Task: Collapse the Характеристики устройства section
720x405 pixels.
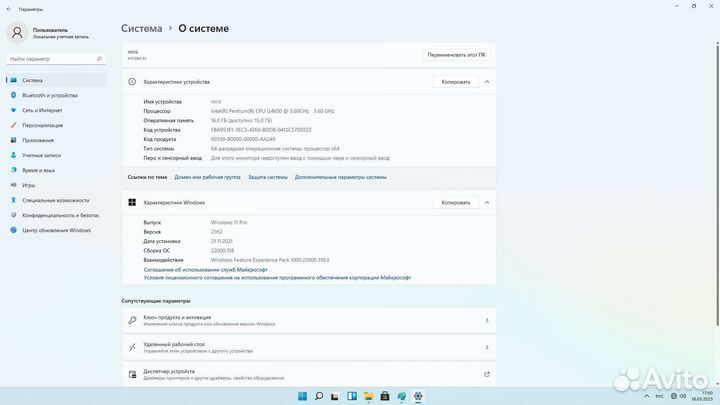Action: (487, 82)
